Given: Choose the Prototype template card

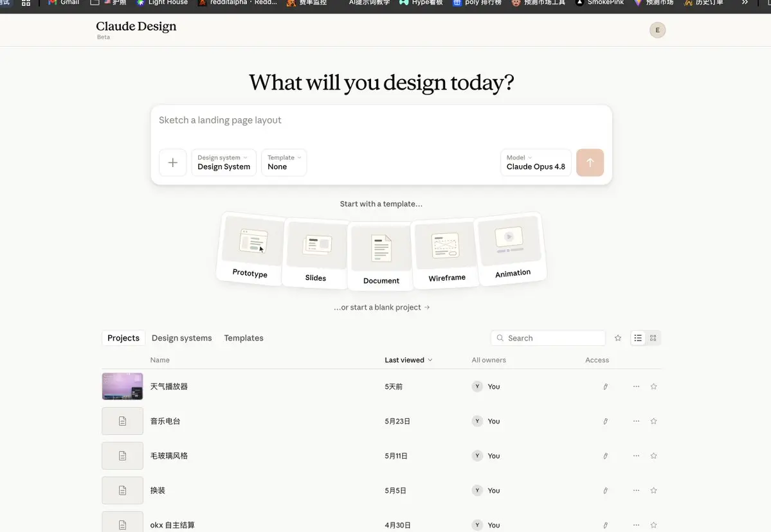Looking at the screenshot, I should tap(250, 249).
